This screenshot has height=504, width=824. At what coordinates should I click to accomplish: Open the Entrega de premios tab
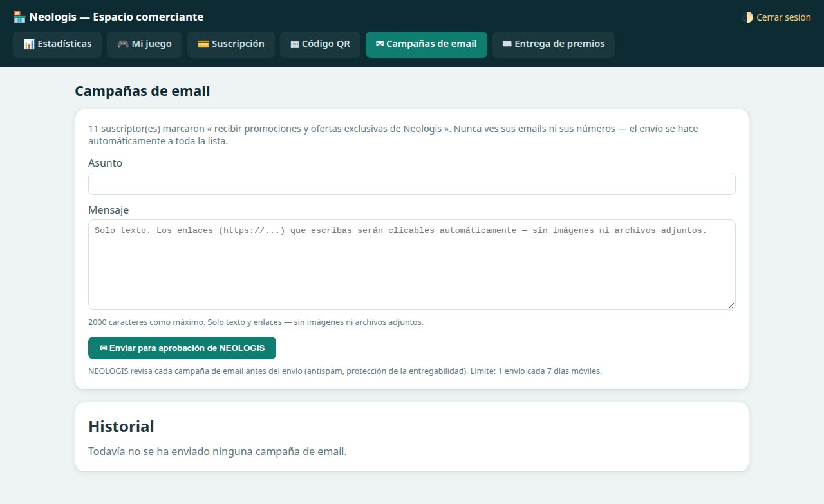(x=554, y=44)
